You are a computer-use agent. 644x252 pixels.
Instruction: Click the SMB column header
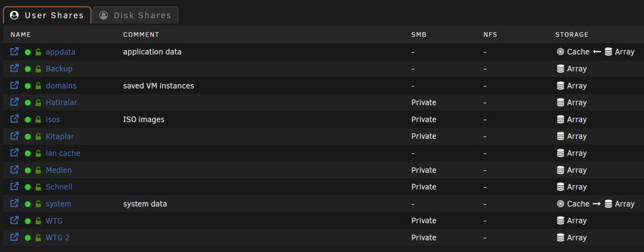click(x=419, y=35)
